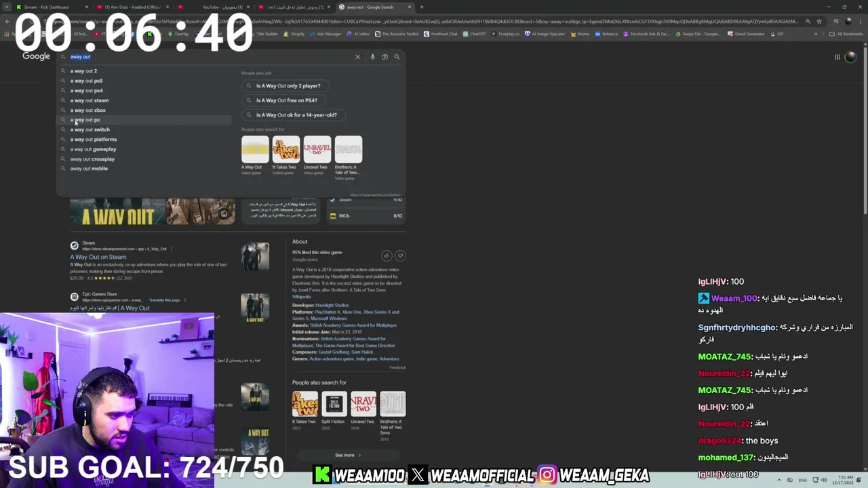Open It Takes Two thumbnail in search dropdown
Viewport: 868px width, 488px height.
(285, 149)
